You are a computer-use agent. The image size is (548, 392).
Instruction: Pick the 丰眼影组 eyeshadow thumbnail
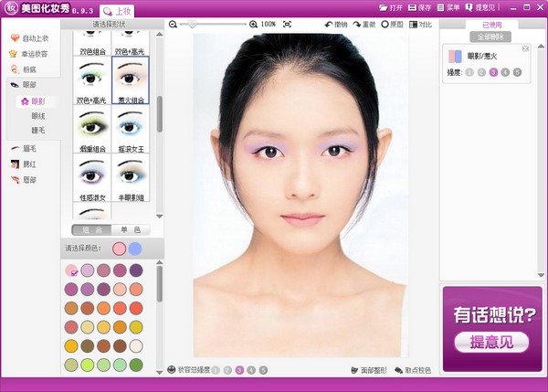pos(131,177)
